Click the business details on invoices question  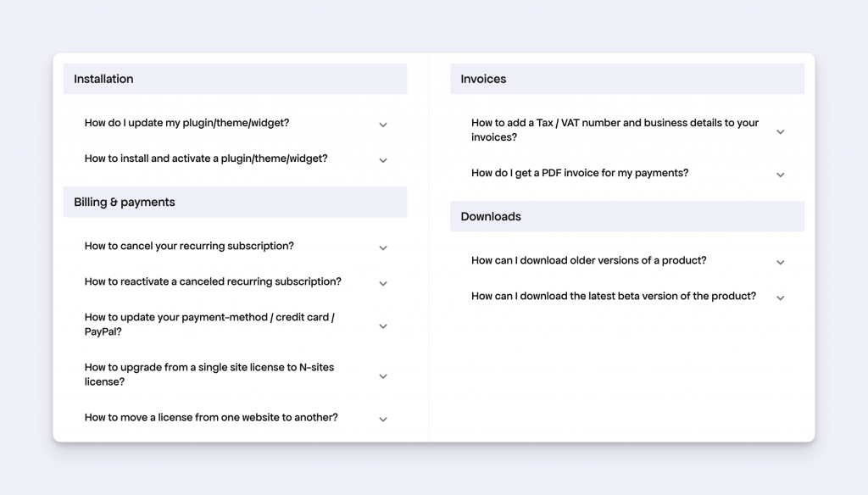(x=615, y=130)
